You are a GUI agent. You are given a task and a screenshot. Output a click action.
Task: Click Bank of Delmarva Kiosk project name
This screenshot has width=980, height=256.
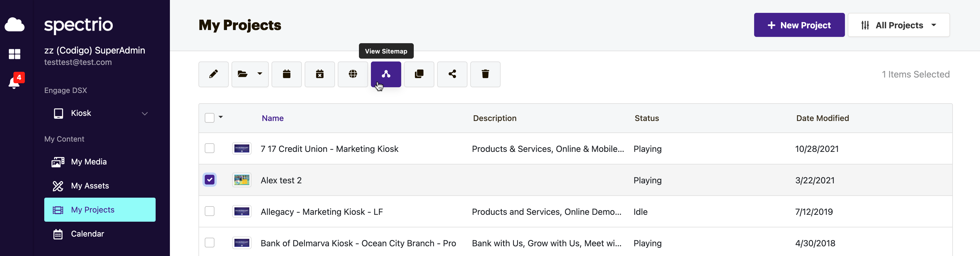pos(358,243)
